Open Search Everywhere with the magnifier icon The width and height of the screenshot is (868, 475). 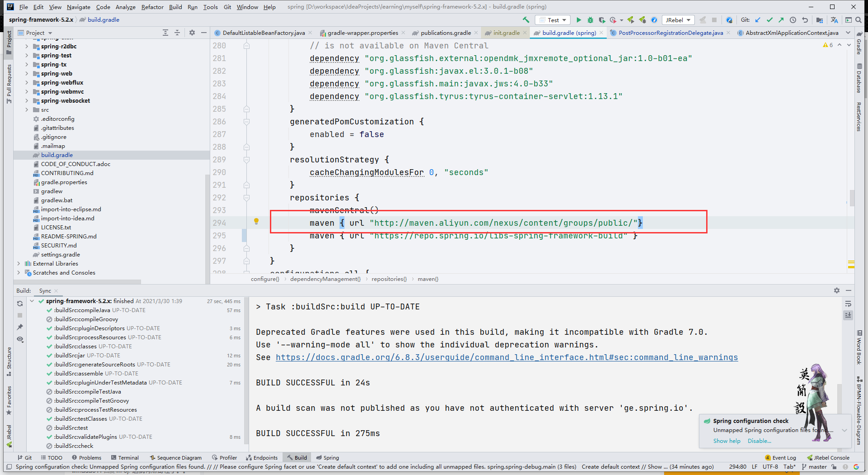[x=859, y=20]
